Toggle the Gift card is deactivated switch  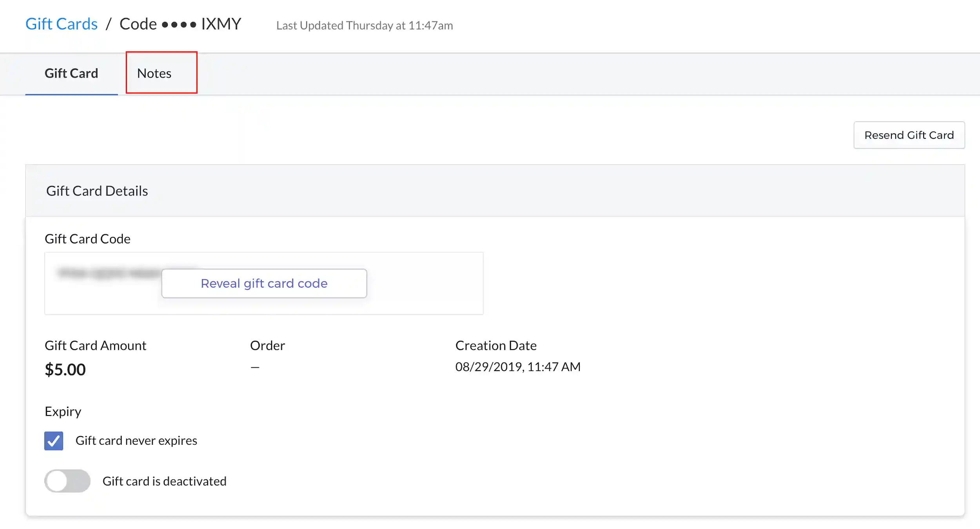(67, 481)
